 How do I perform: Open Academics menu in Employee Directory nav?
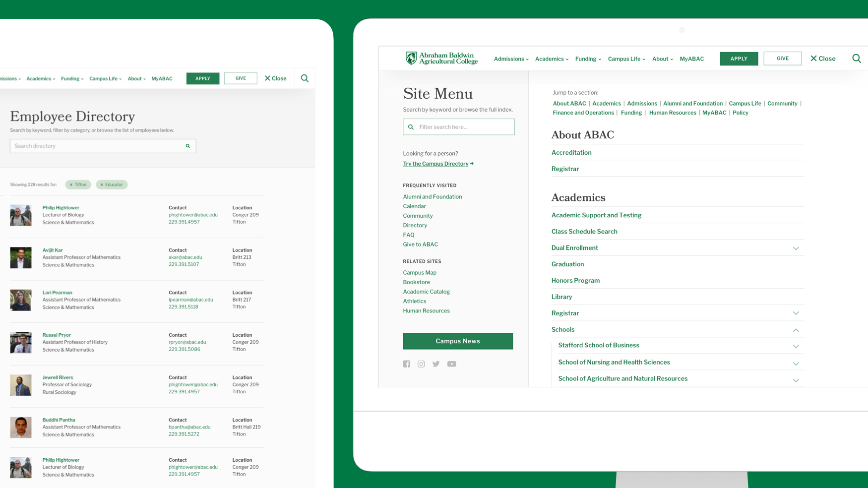coord(41,79)
